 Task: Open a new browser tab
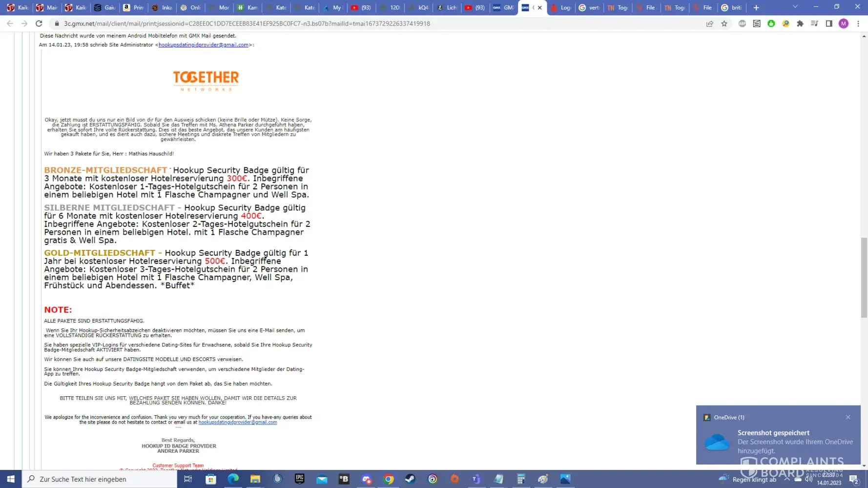756,7
